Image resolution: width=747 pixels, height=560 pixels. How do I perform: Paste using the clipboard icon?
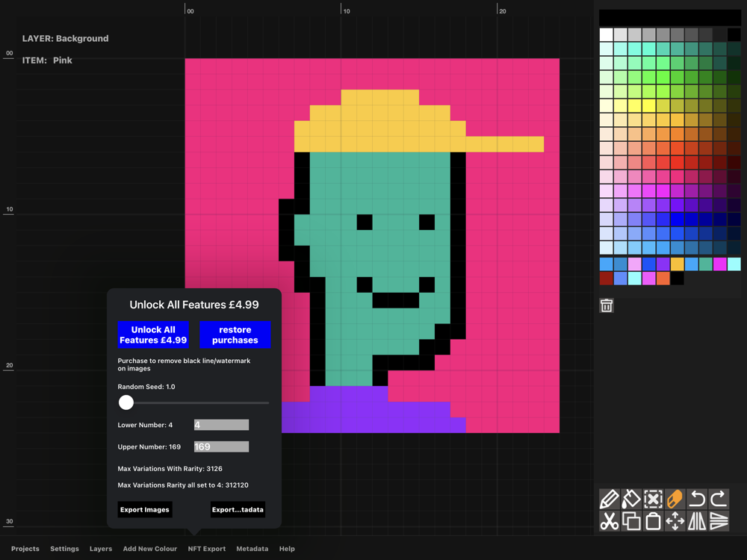653,521
